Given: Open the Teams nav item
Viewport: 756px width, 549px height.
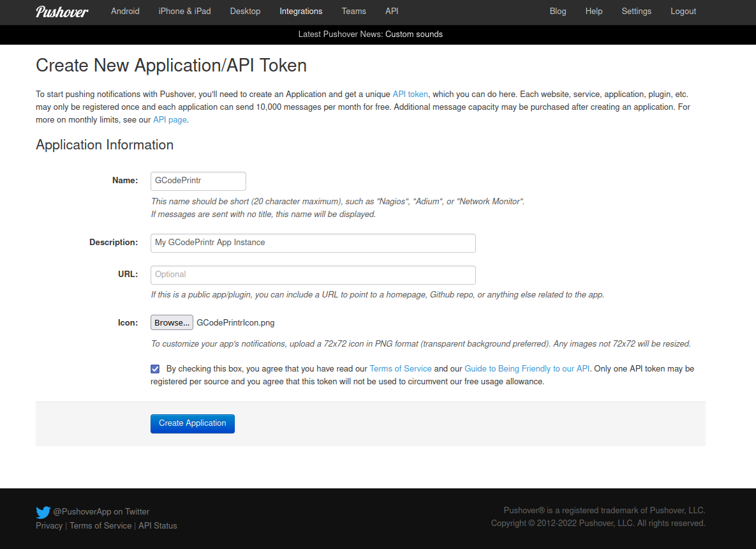Looking at the screenshot, I should 353,11.
